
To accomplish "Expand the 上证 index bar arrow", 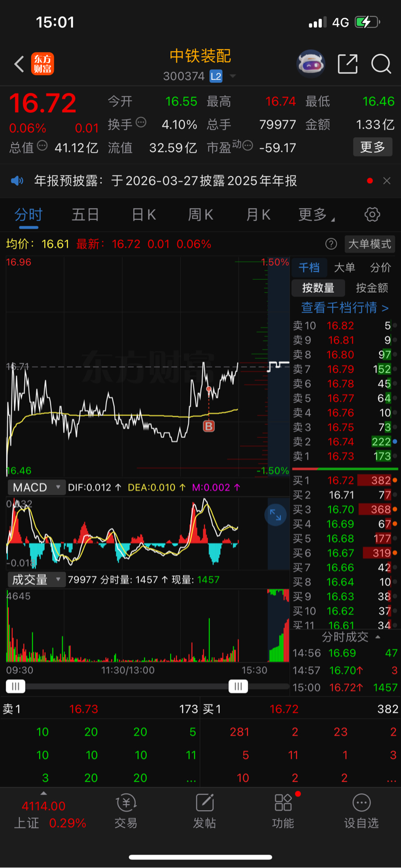I will tap(43, 793).
